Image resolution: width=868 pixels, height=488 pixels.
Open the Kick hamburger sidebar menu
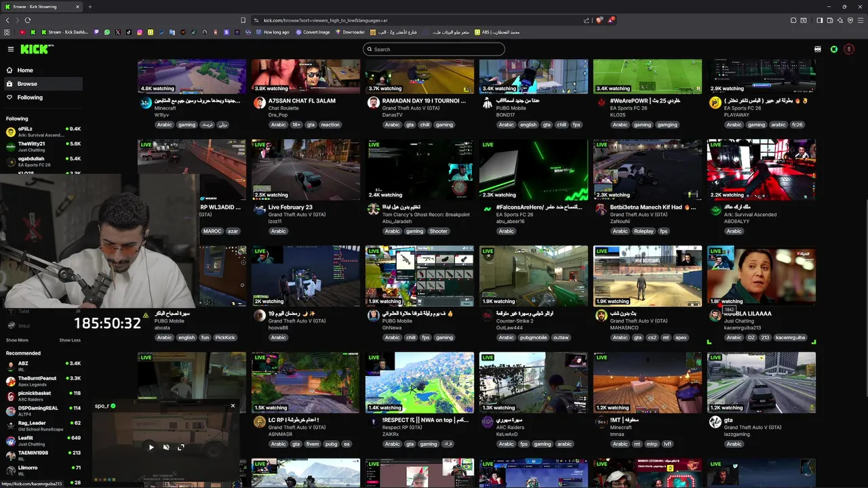tap(11, 49)
